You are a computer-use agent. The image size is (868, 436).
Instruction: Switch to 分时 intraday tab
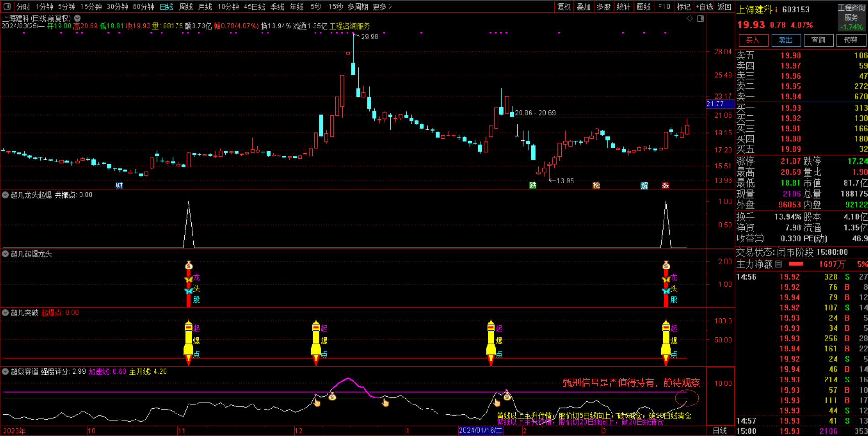coord(23,7)
